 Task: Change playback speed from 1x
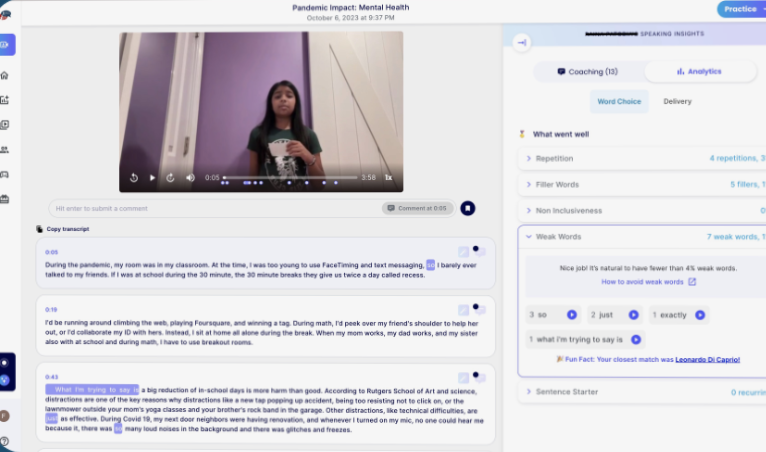(389, 177)
